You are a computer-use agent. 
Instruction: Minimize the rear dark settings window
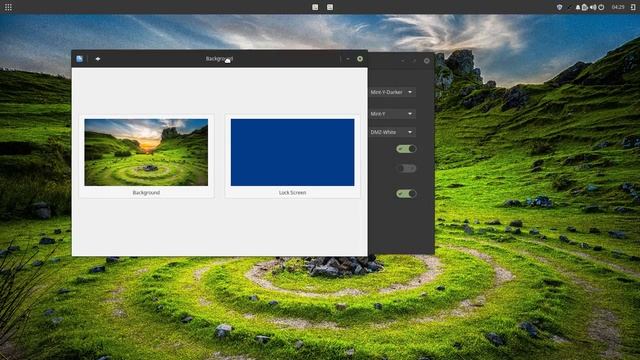(403, 60)
